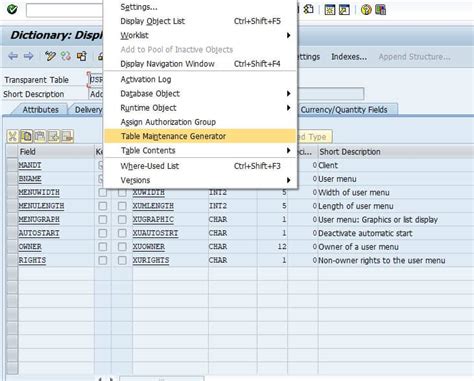Image resolution: width=474 pixels, height=381 pixels.
Task: Open the AUTOSTART field link
Action: point(39,233)
